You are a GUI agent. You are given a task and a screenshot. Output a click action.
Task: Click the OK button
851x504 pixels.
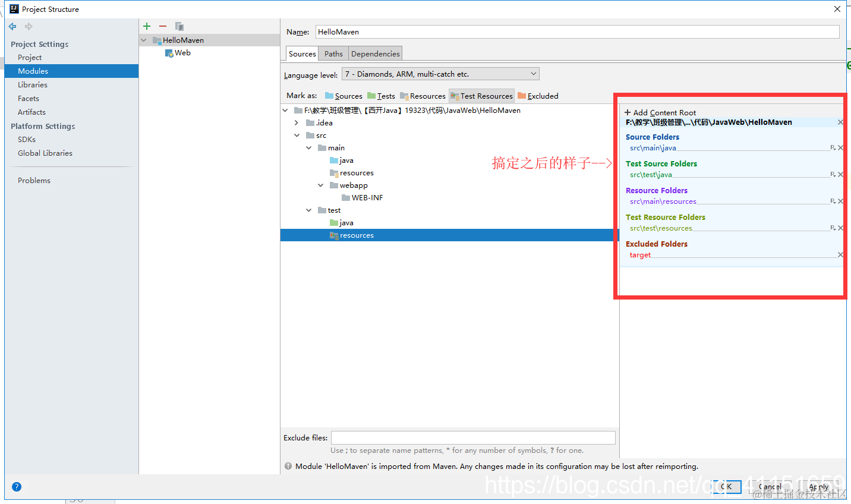727,487
